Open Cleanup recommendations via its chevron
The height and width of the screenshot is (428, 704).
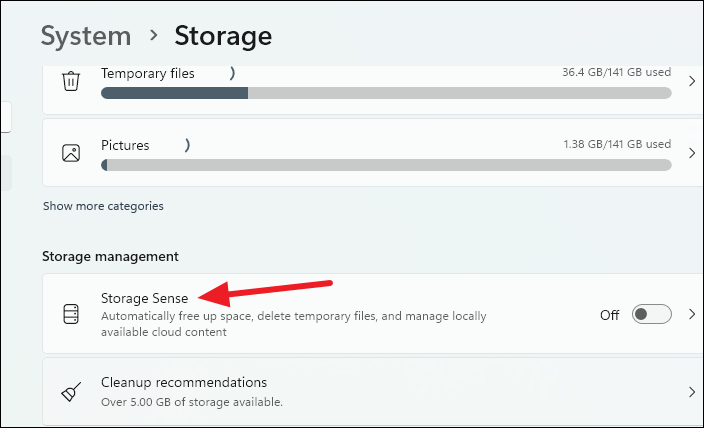(691, 391)
